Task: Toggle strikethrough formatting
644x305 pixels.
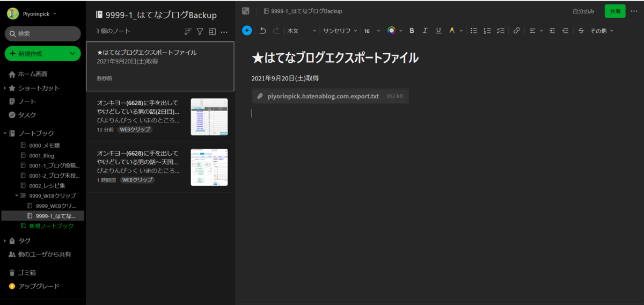Action: tap(581, 31)
